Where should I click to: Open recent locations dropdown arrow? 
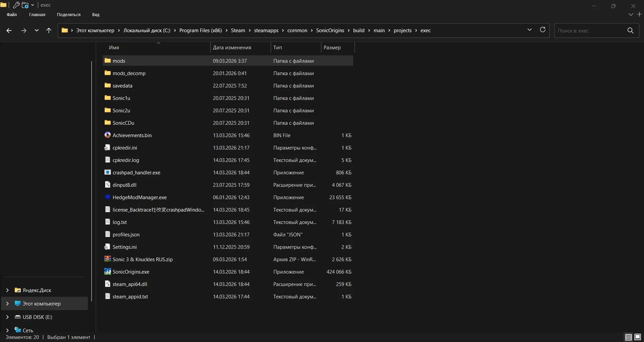point(37,31)
